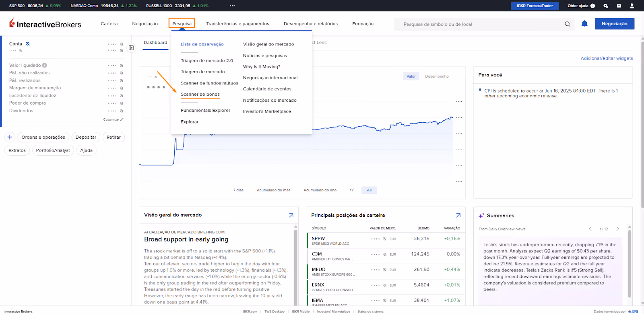The image size is (644, 314).
Task: Open Desempenho e relatórios menu
Action: click(311, 24)
